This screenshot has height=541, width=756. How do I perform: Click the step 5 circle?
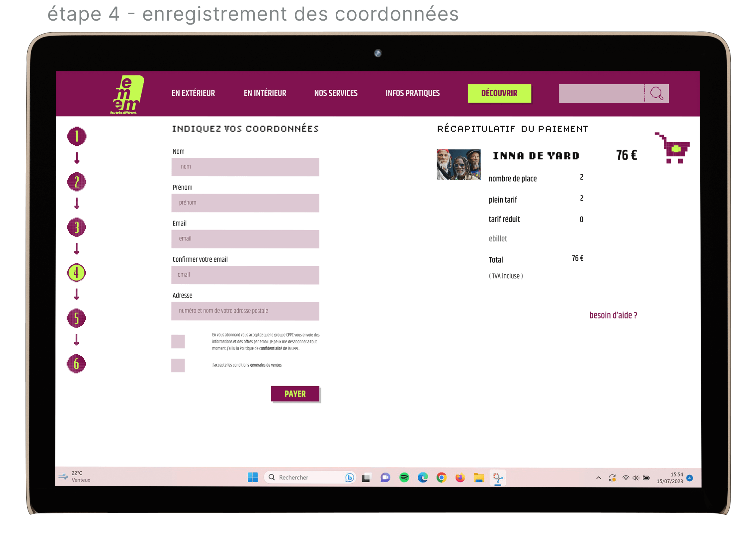tap(76, 318)
